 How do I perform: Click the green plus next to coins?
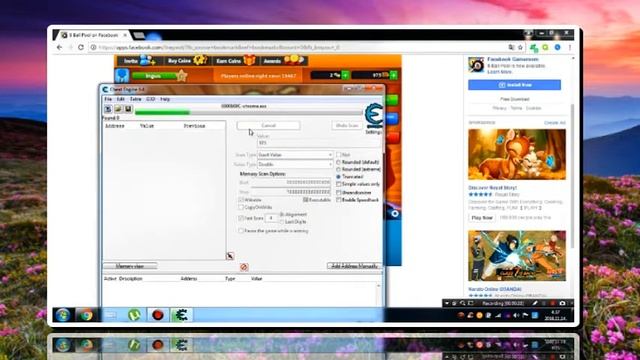tap(393, 75)
